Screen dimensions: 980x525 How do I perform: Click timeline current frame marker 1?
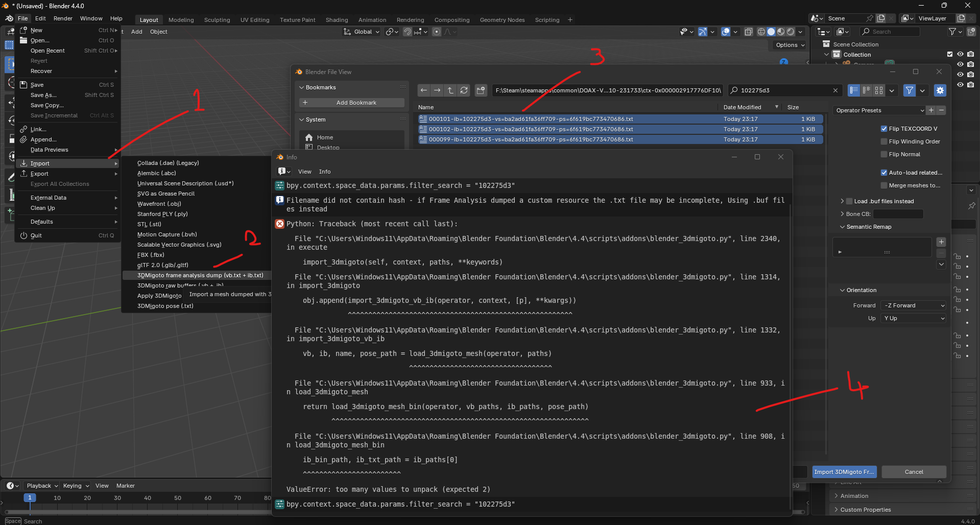(x=30, y=498)
